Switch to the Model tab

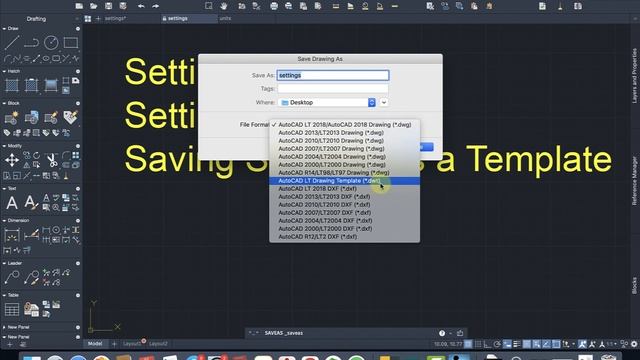point(95,344)
